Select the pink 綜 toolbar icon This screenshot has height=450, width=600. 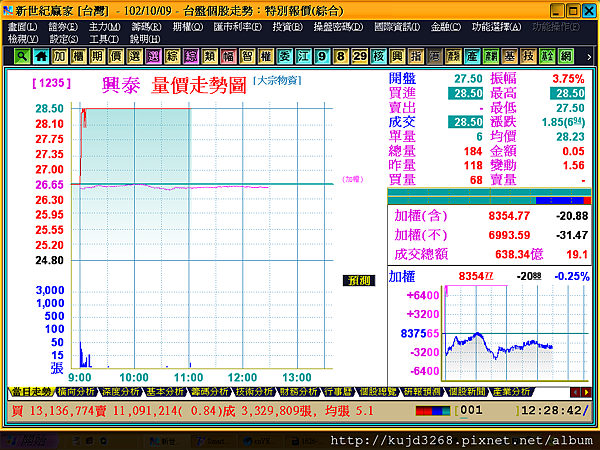pos(191,56)
